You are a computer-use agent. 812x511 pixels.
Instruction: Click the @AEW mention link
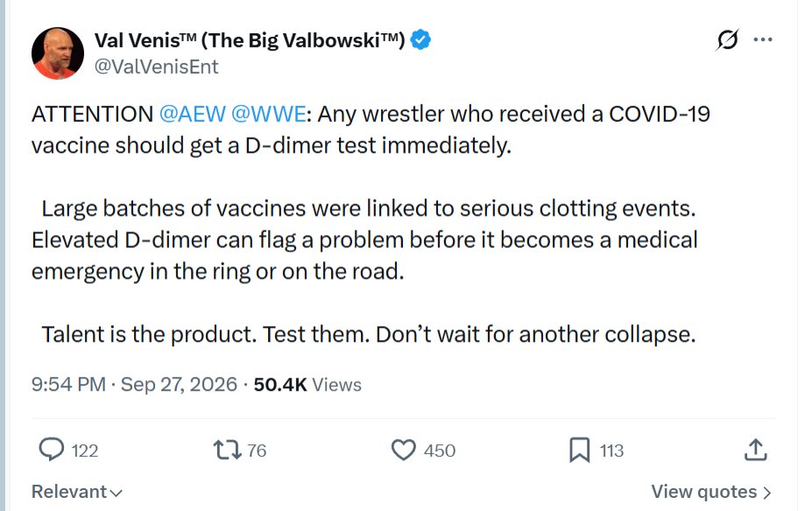coord(192,114)
